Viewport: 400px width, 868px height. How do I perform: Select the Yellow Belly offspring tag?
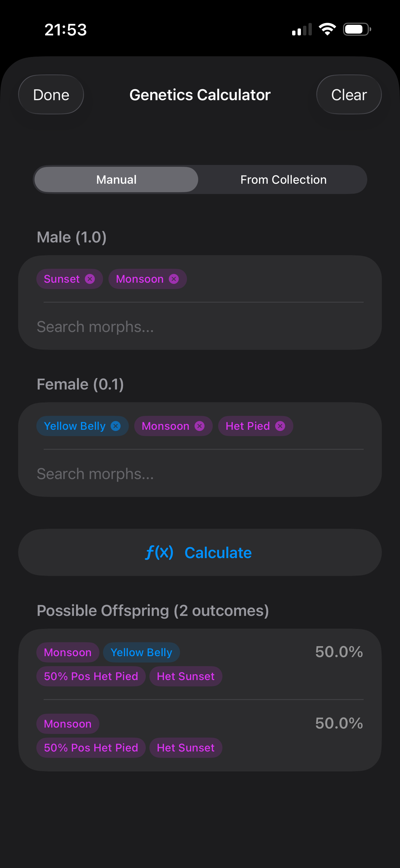141,652
